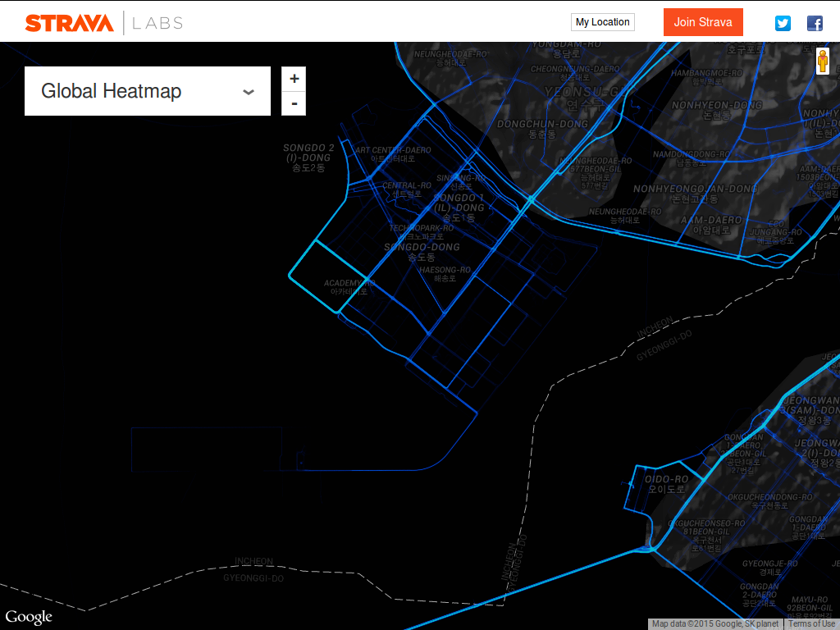
Task: Open the LABS header link
Action: pyautogui.click(x=157, y=23)
